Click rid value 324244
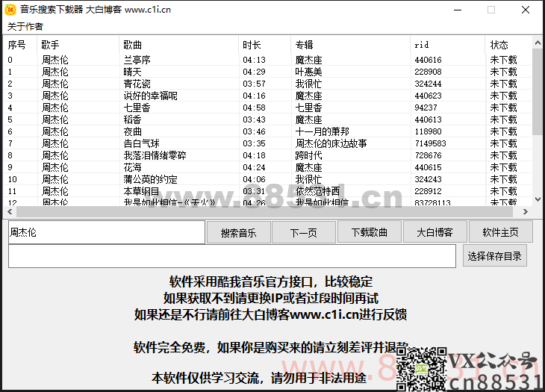545x392 pixels. [x=428, y=84]
